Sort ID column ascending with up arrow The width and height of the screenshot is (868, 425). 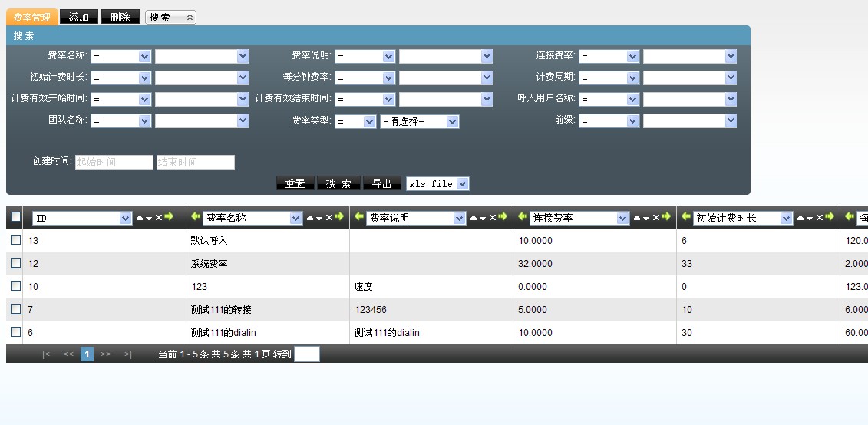[140, 218]
